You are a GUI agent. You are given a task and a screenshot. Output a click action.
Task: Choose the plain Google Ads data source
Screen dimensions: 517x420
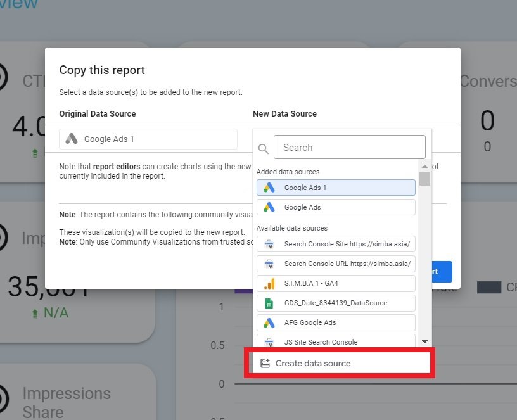coord(336,207)
